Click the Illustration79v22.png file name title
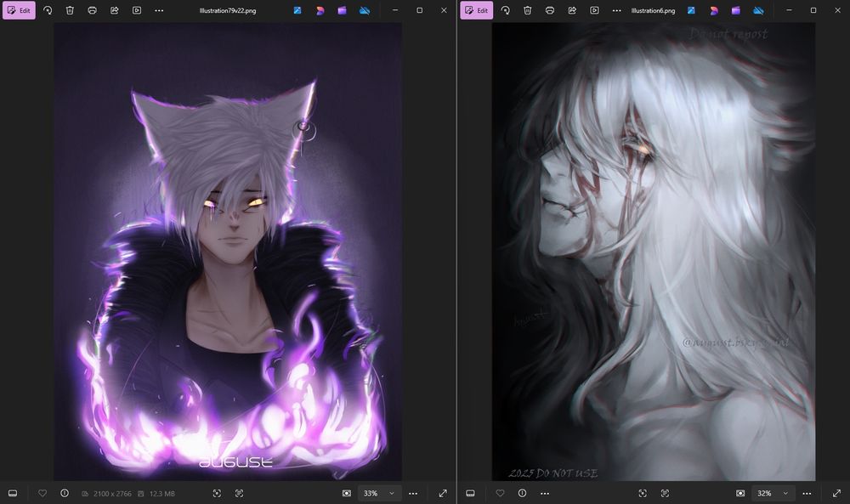Image resolution: width=850 pixels, height=504 pixels. [x=228, y=10]
